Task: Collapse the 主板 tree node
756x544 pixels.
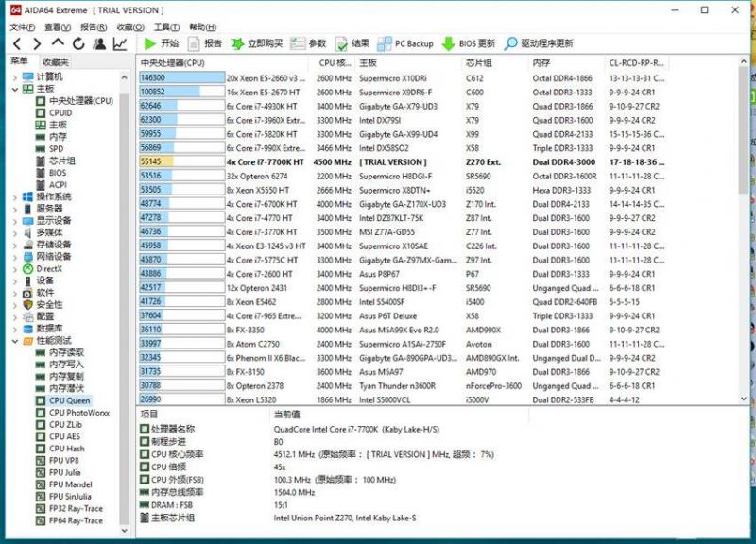Action: [15, 89]
